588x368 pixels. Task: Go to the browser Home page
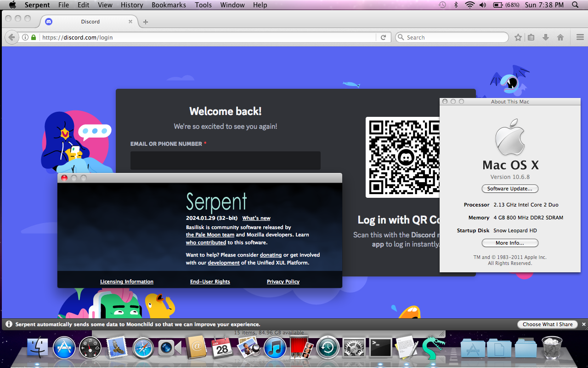(x=560, y=37)
